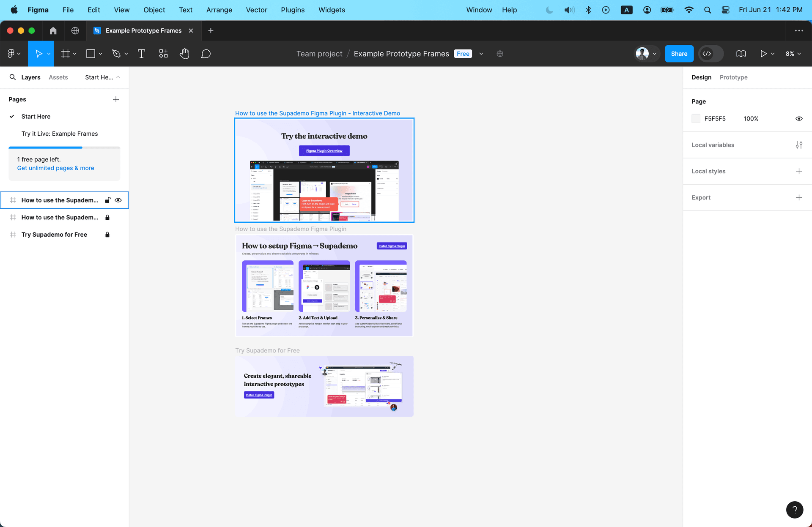
Task: Hide the selected How to use layer
Action: point(118,200)
